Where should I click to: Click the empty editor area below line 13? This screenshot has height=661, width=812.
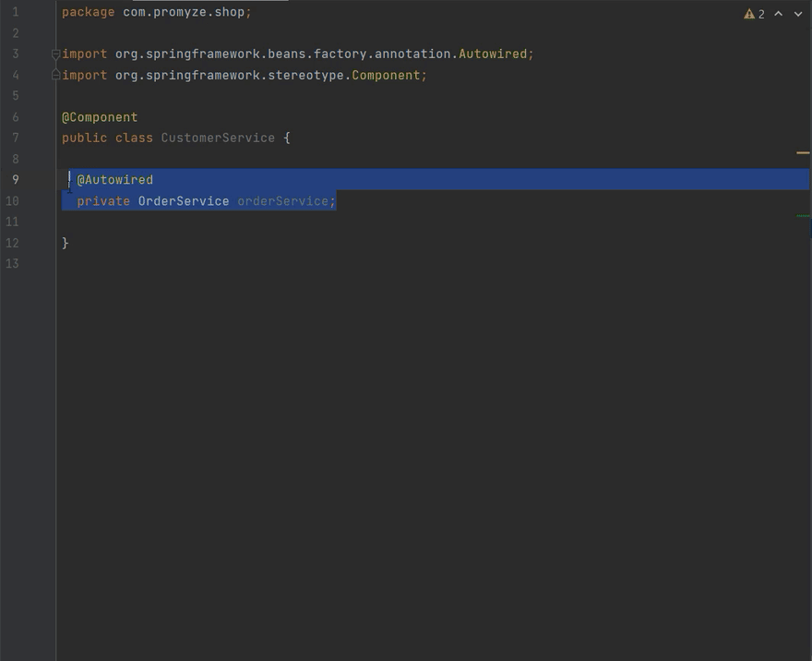pos(369,415)
